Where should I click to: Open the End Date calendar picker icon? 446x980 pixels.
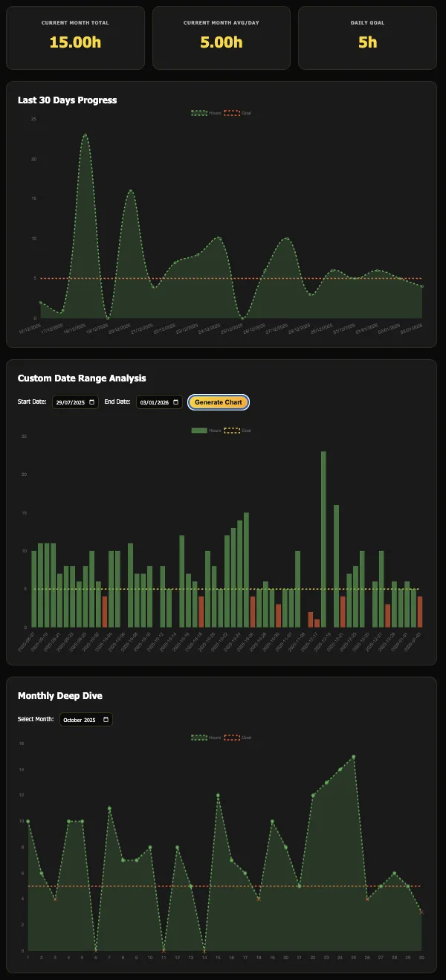[x=175, y=402]
